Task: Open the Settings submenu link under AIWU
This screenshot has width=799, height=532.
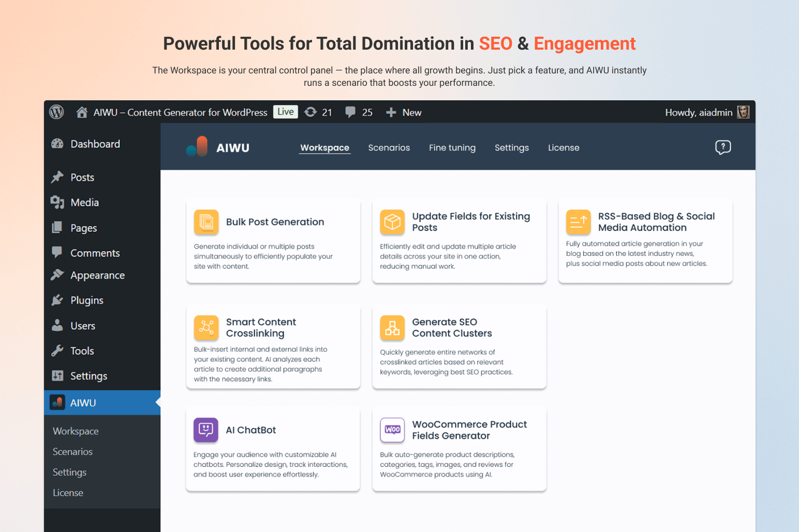Action: tap(69, 472)
